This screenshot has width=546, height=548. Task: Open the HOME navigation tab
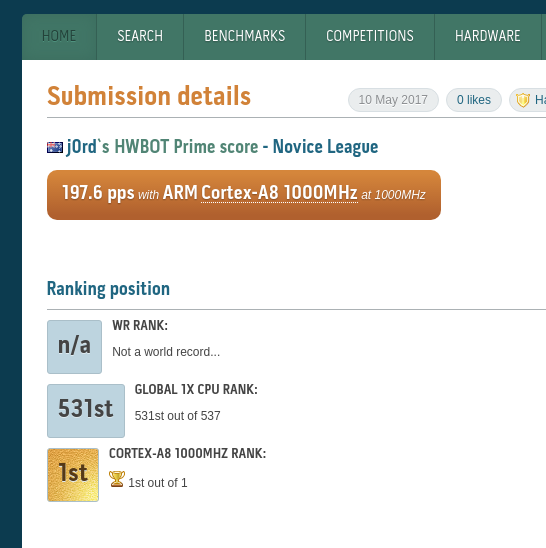coord(59,36)
